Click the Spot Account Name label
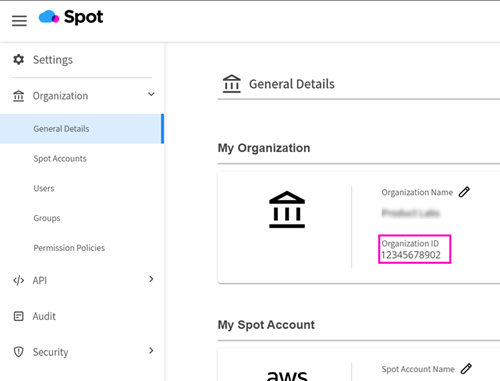500x381 pixels. 418,369
